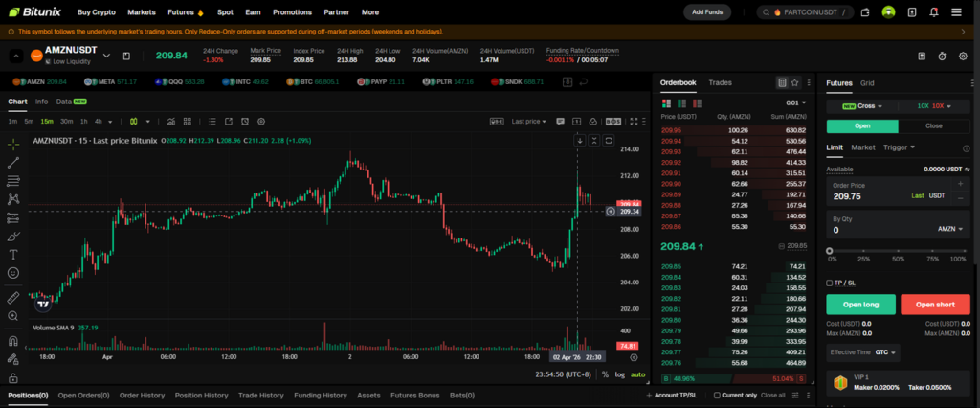Select the Market order tab
The image size is (980, 408).
click(863, 147)
